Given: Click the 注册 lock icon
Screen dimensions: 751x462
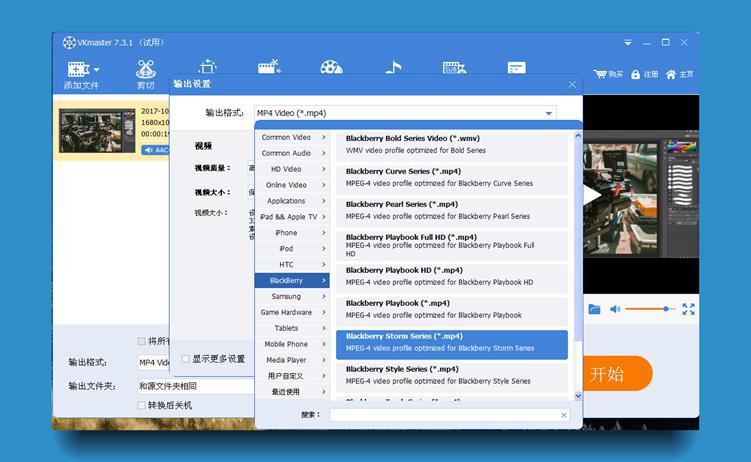Looking at the screenshot, I should click(x=636, y=74).
